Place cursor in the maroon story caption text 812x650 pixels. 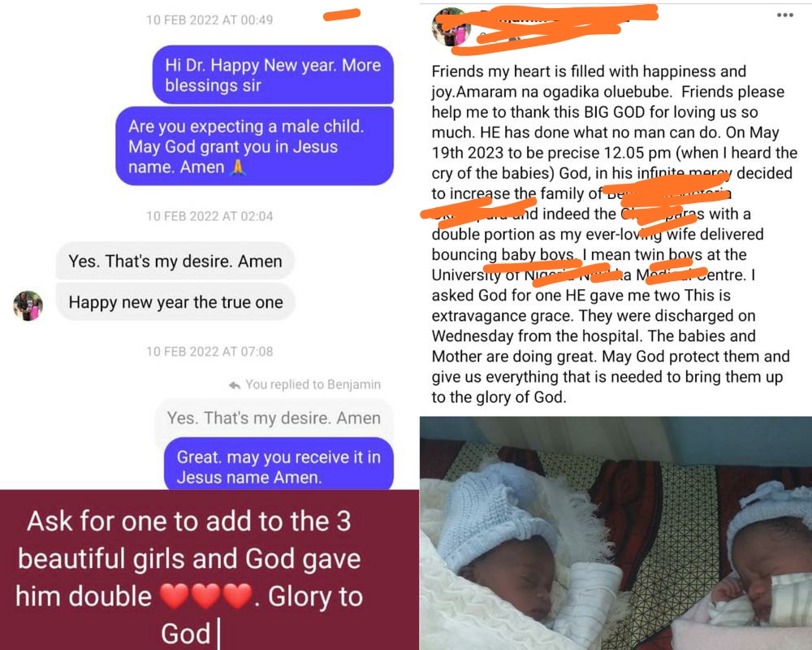tap(189, 578)
